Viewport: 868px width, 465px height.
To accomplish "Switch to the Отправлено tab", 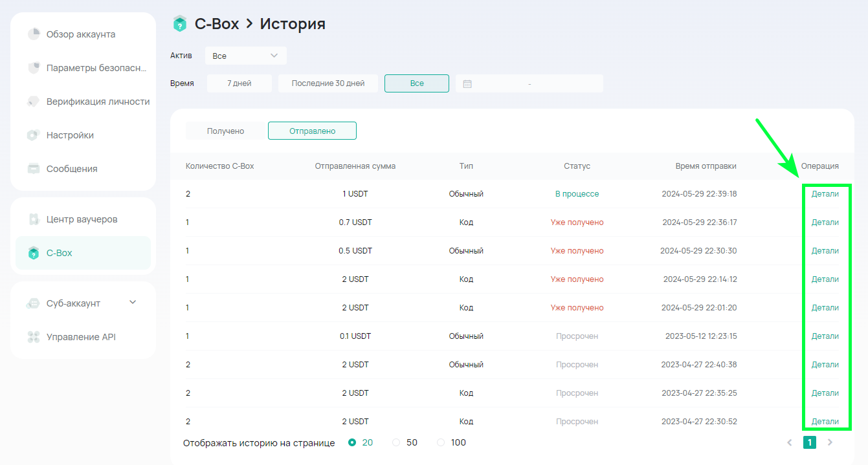I will (x=312, y=131).
